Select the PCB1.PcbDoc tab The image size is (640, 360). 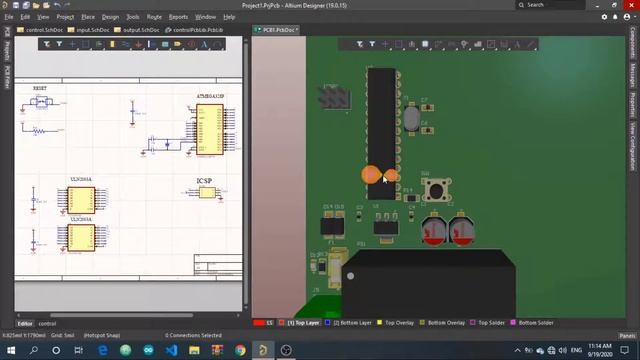(276, 30)
